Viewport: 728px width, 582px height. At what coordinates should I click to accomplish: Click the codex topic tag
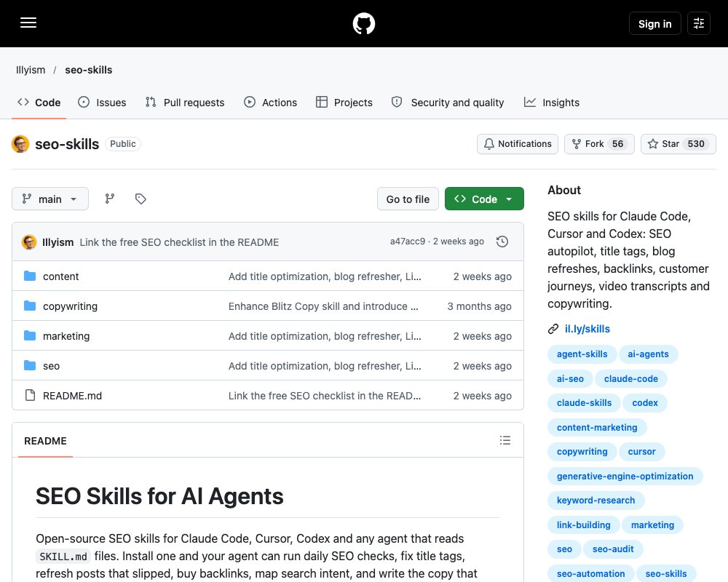[645, 403]
